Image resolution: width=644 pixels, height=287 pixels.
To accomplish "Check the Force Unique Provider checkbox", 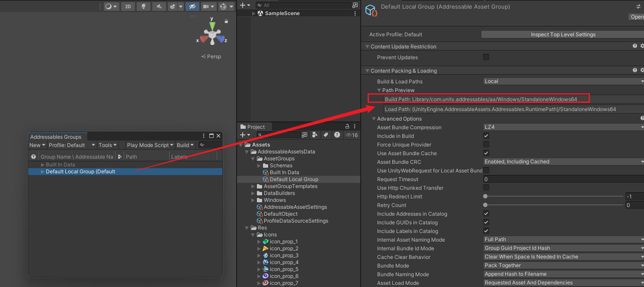I will [x=486, y=145].
